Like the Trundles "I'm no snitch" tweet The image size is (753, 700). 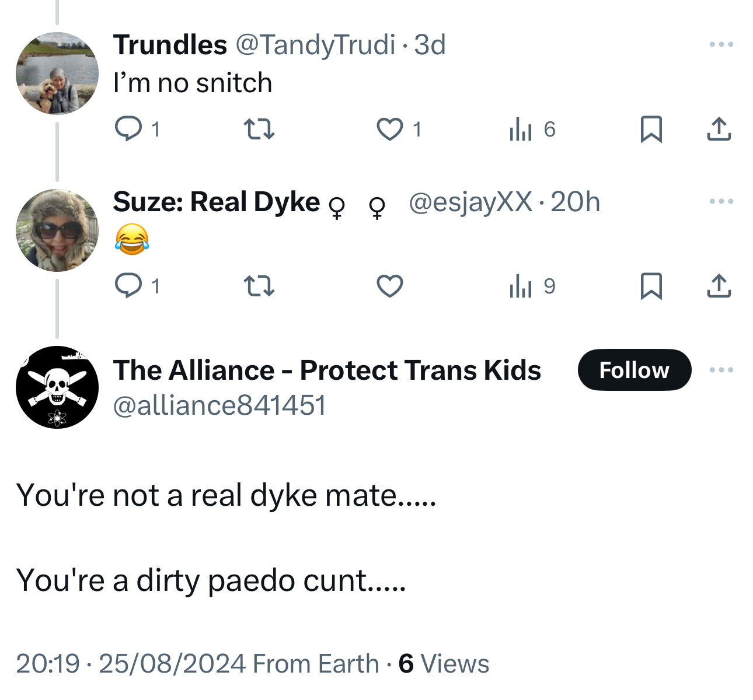(389, 129)
